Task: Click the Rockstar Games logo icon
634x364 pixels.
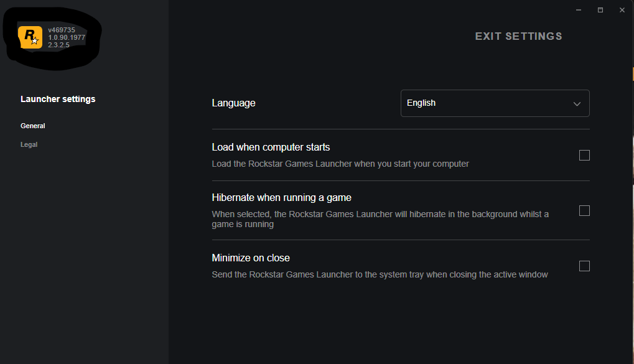Action: tap(30, 37)
